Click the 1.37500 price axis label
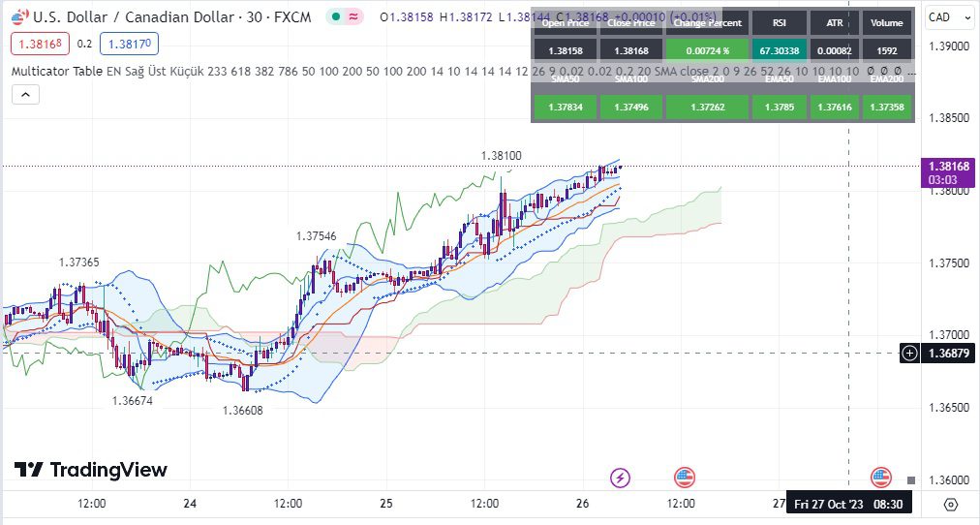Screen dimensions: 980x525 [949, 263]
